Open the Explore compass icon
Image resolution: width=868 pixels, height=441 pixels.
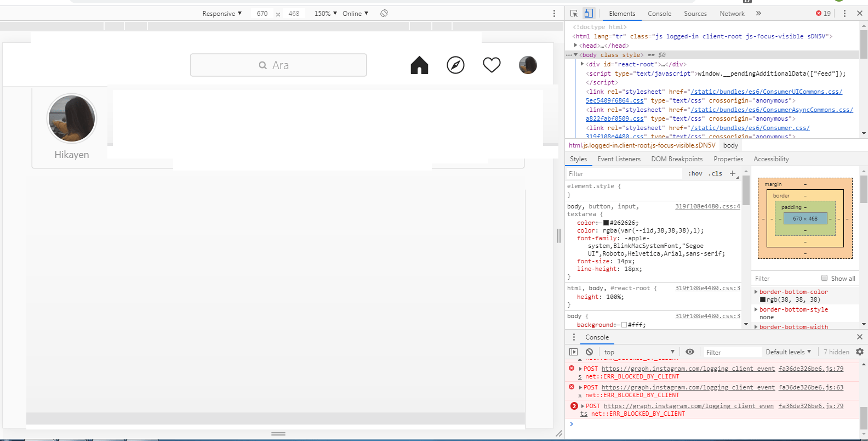click(x=455, y=65)
